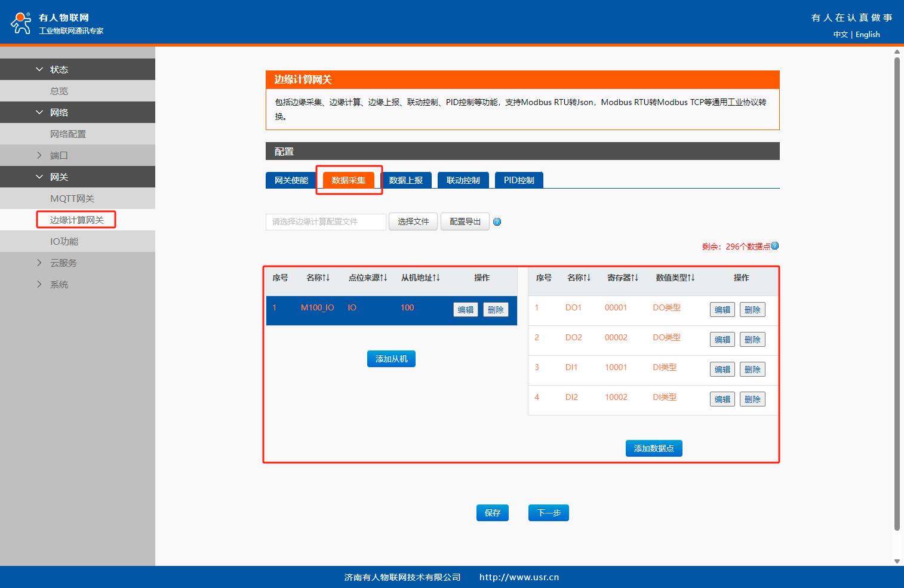Sort data points by 数值类型 column
904x588 pixels.
pos(675,278)
